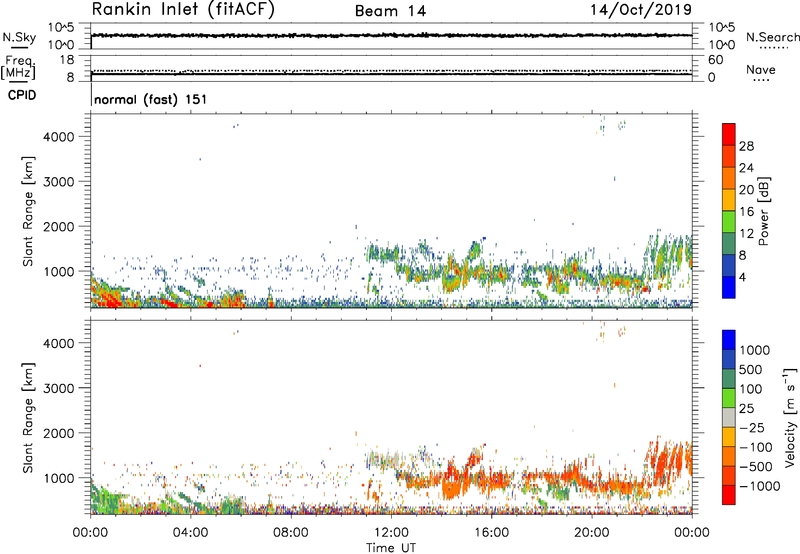Screen dimensions: 800x554
Task: Select the 'CPID' row label
Action: coord(22,95)
